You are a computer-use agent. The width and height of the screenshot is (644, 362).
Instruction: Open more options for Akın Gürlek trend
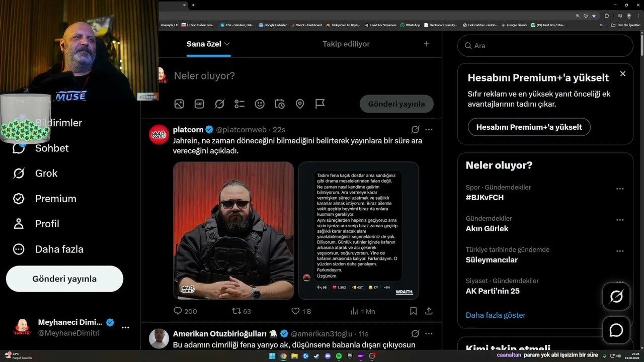pyautogui.click(x=620, y=220)
